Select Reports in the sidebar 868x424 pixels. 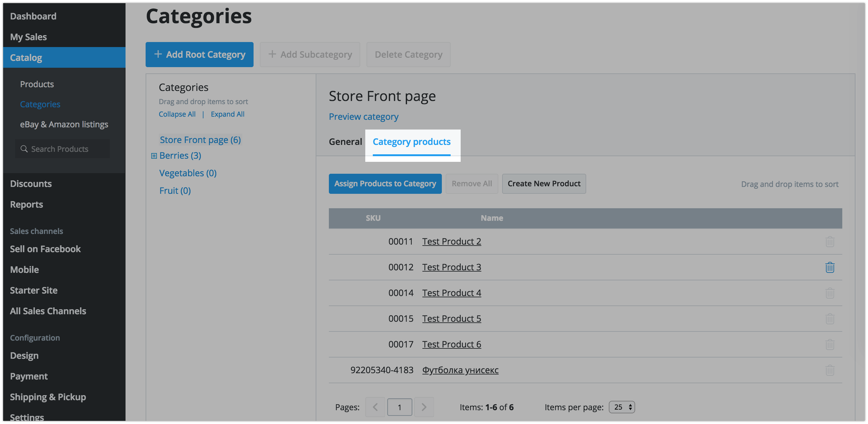pyautogui.click(x=26, y=204)
